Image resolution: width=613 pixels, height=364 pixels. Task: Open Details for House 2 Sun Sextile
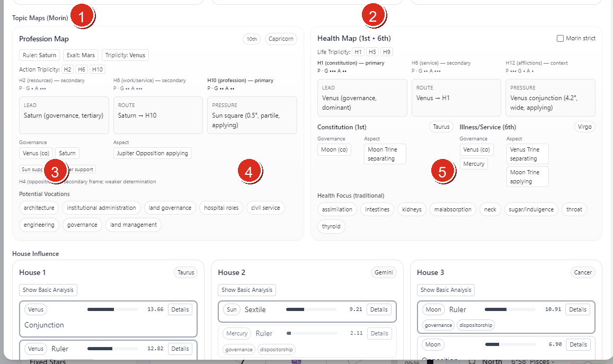[379, 309]
